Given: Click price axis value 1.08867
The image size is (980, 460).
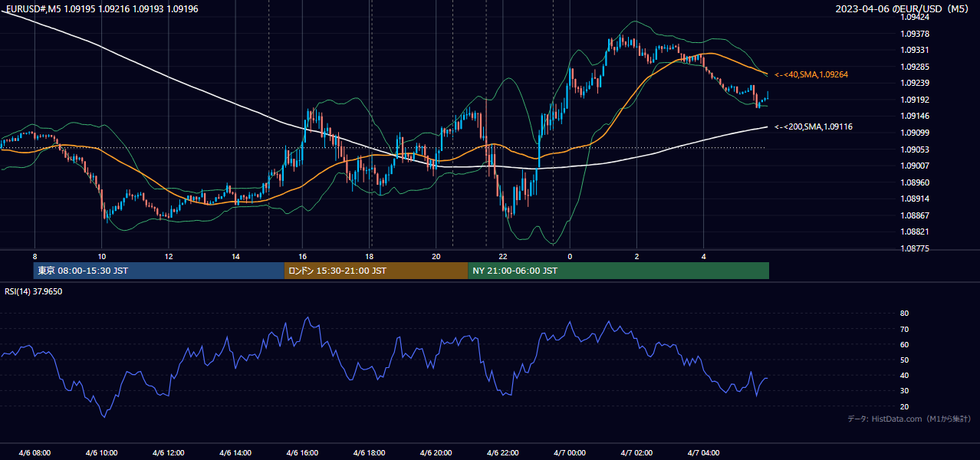Looking at the screenshot, I should click(915, 215).
